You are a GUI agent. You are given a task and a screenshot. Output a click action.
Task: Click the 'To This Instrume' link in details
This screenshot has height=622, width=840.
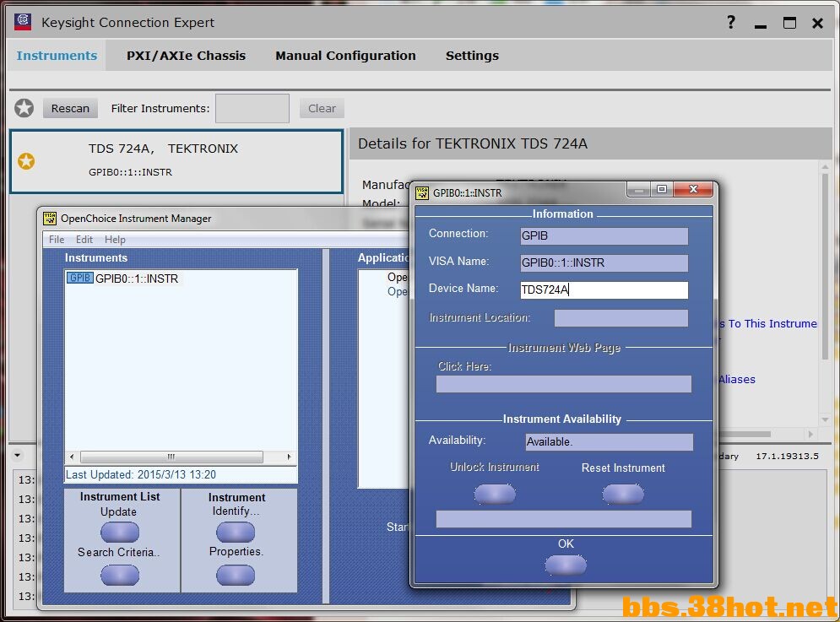coord(767,323)
